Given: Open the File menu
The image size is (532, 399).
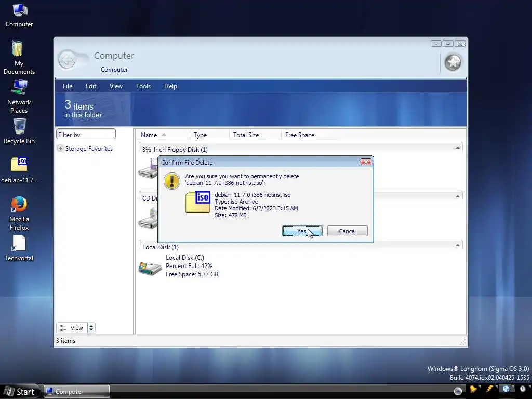Looking at the screenshot, I should [x=68, y=86].
